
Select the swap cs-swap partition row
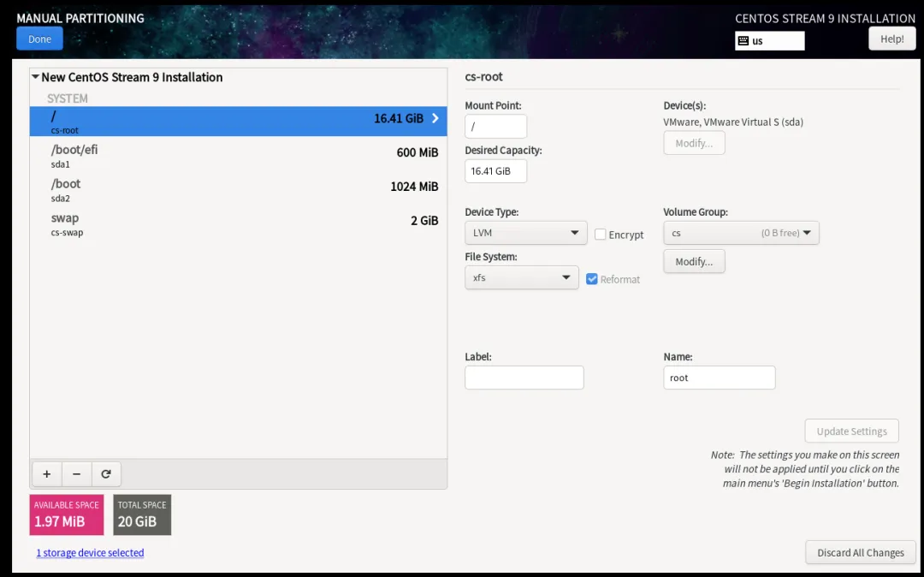click(238, 224)
